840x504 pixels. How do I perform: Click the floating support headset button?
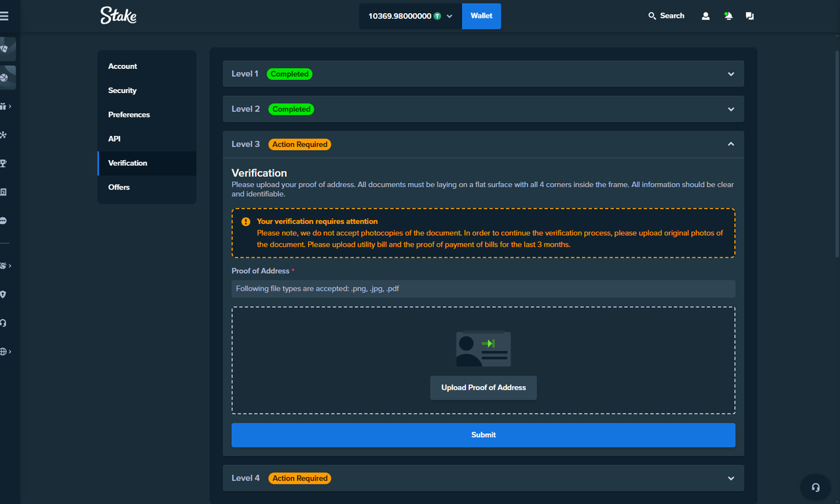(816, 488)
